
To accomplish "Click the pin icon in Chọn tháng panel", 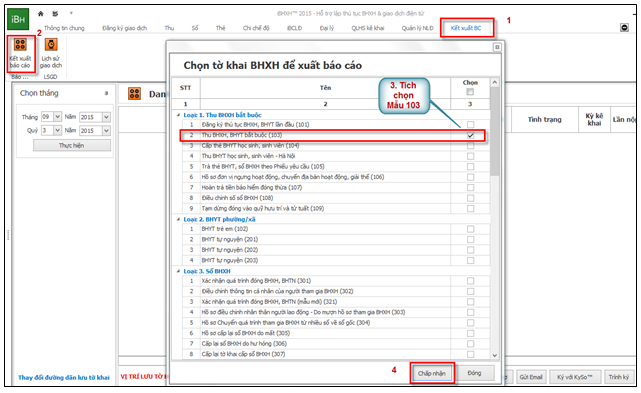I will pos(106,93).
